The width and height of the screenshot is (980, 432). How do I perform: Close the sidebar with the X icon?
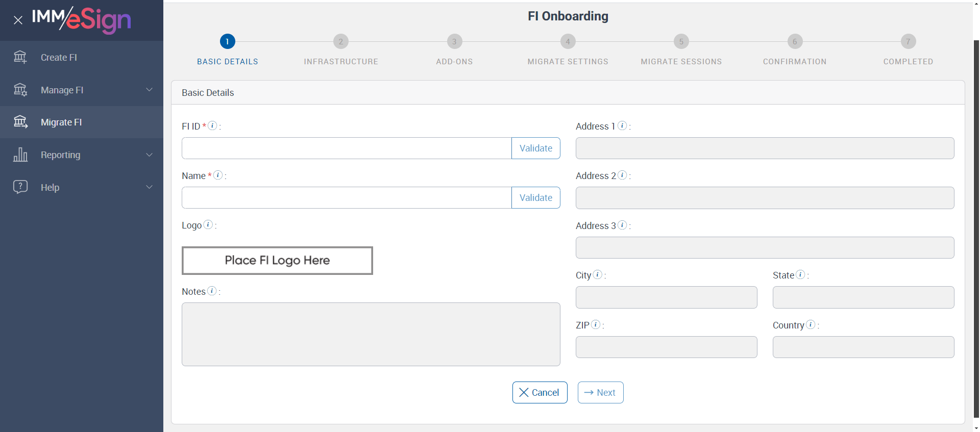pos(18,20)
